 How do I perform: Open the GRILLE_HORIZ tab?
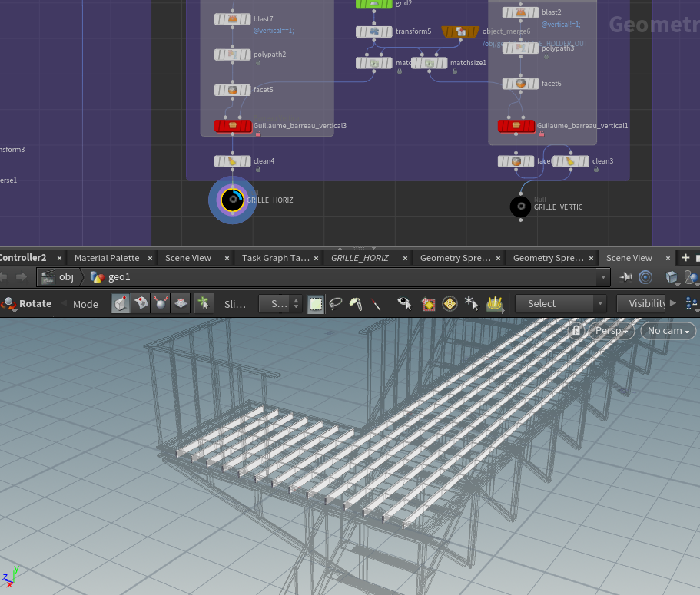point(359,258)
